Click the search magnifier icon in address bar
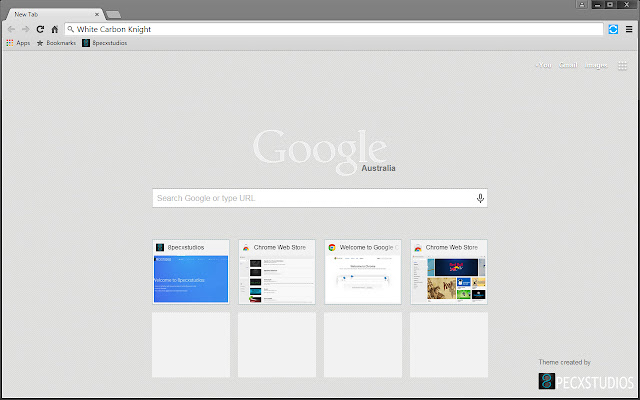Image resolution: width=640 pixels, height=400 pixels. pyautogui.click(x=71, y=29)
